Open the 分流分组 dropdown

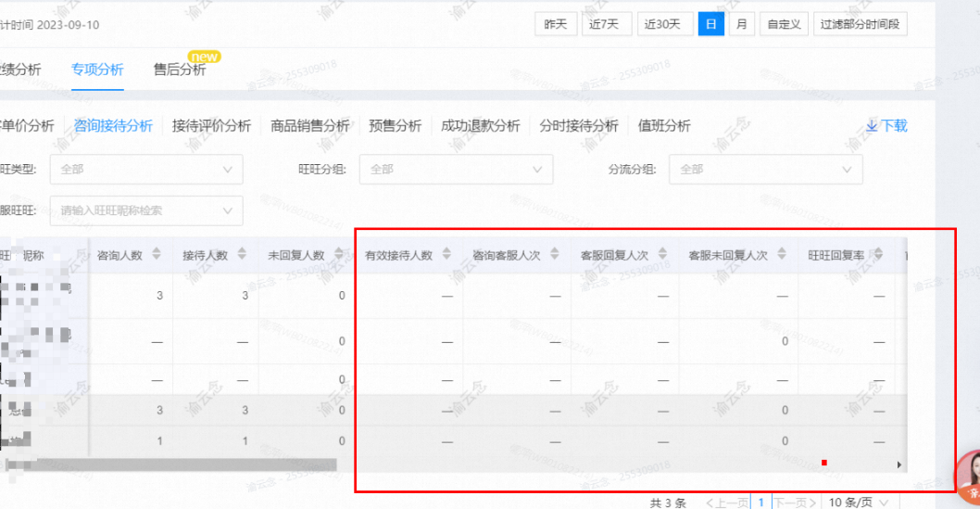coord(766,170)
